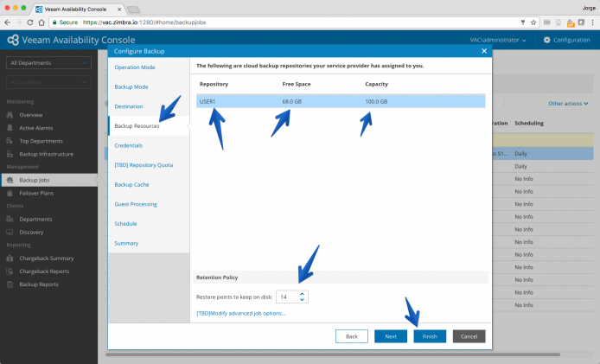Open the Backup Infrastructure menu item
The height and width of the screenshot is (364, 600).
click(47, 154)
